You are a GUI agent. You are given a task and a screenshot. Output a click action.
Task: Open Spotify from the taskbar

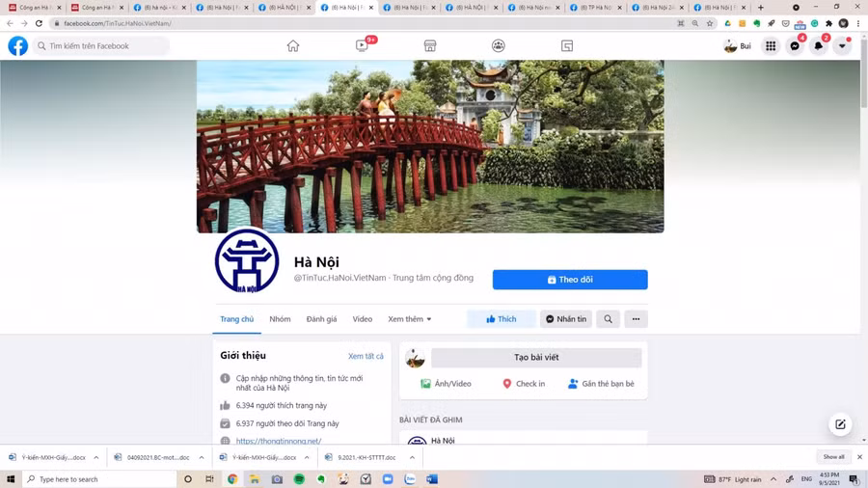pos(299,479)
